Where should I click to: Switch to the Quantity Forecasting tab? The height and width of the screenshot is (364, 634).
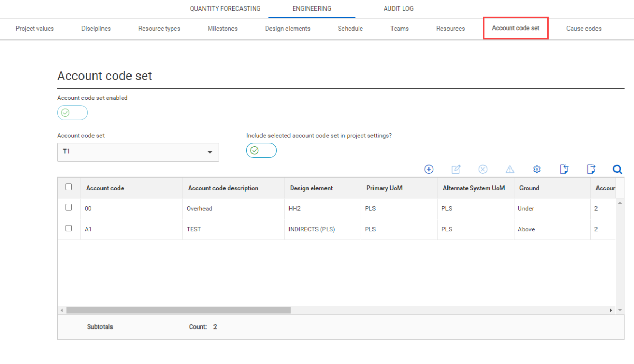(x=225, y=9)
